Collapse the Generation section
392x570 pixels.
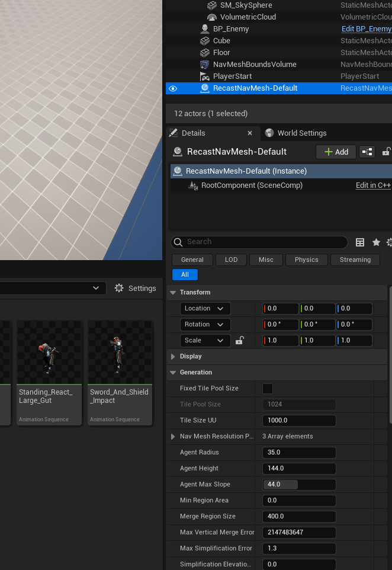coord(173,373)
